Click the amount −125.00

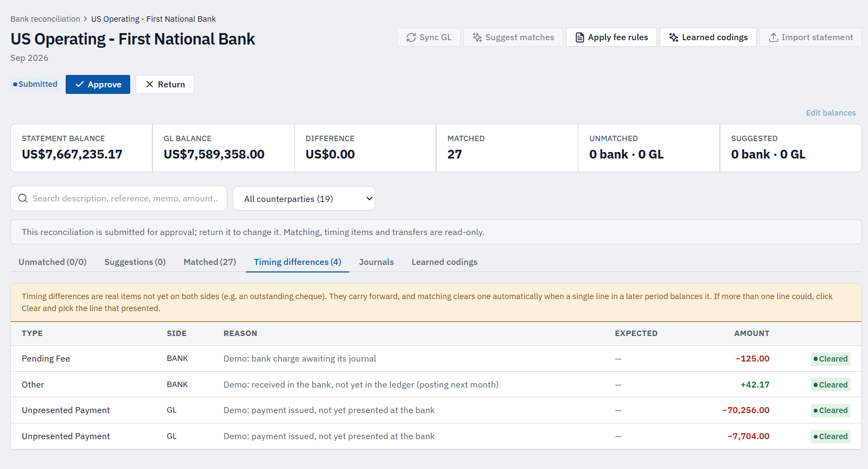752,359
